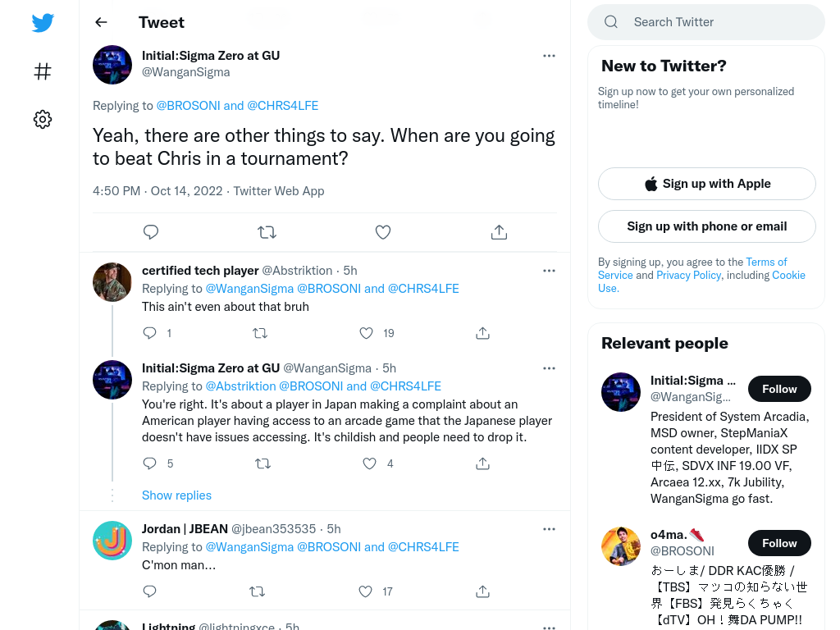840x630 pixels.
Task: Like the 'This ain't even about that bruh' reply
Action: click(x=367, y=333)
